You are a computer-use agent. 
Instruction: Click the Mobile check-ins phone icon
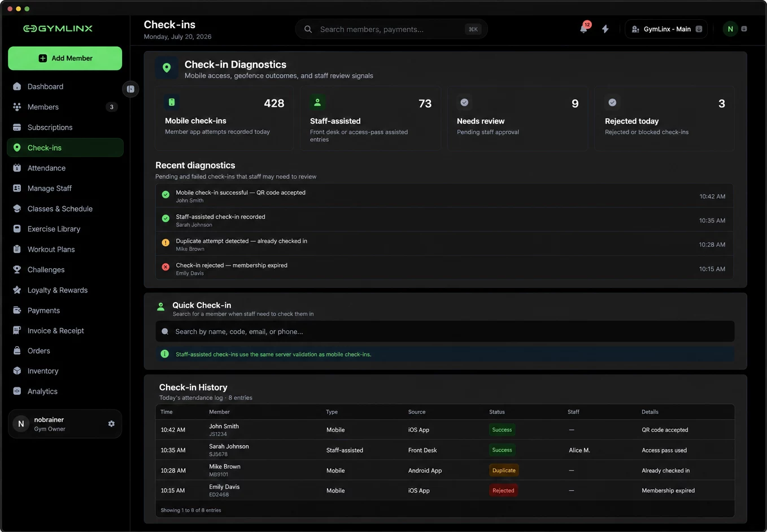172,102
